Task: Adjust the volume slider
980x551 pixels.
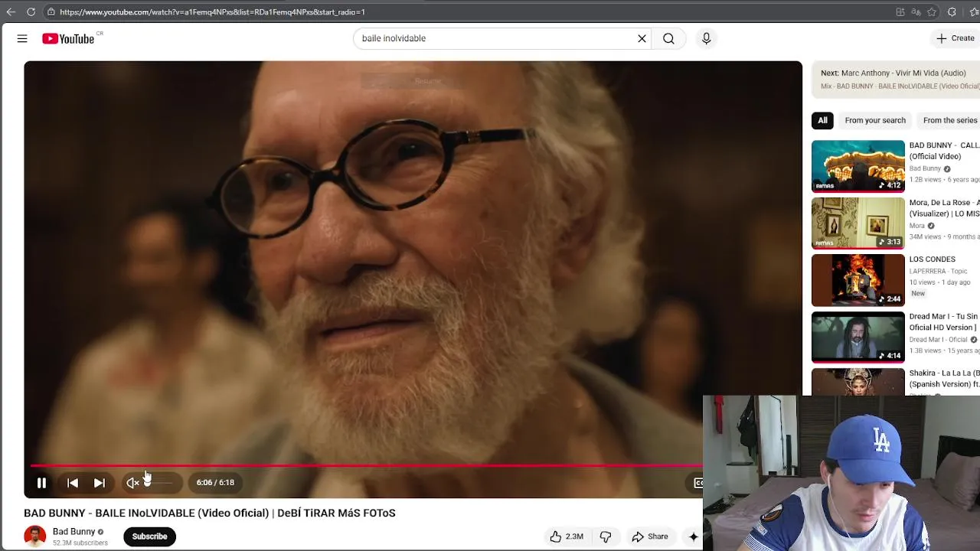Action: [158, 483]
